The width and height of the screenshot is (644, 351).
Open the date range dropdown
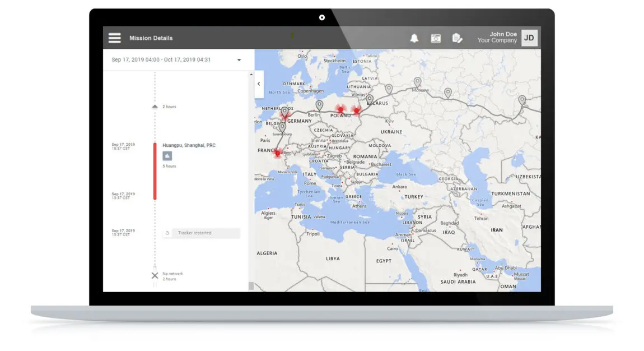[x=239, y=60]
